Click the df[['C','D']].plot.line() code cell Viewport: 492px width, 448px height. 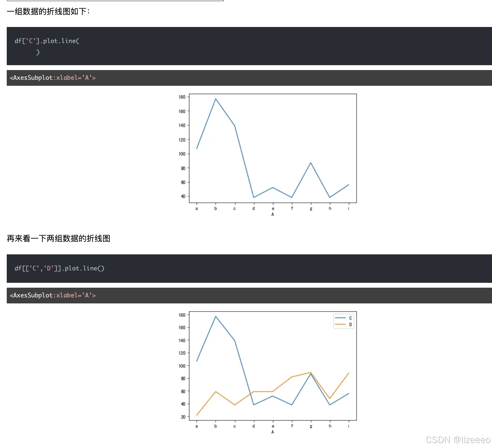[60, 268]
